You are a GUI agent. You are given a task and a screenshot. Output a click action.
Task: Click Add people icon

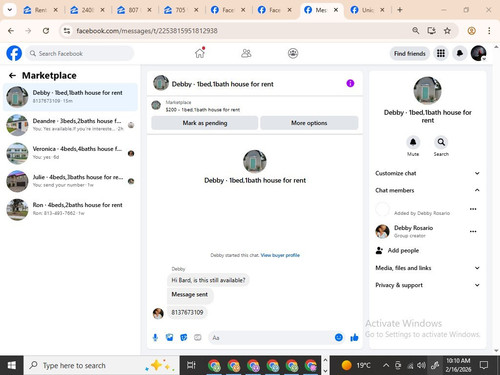pyautogui.click(x=379, y=250)
